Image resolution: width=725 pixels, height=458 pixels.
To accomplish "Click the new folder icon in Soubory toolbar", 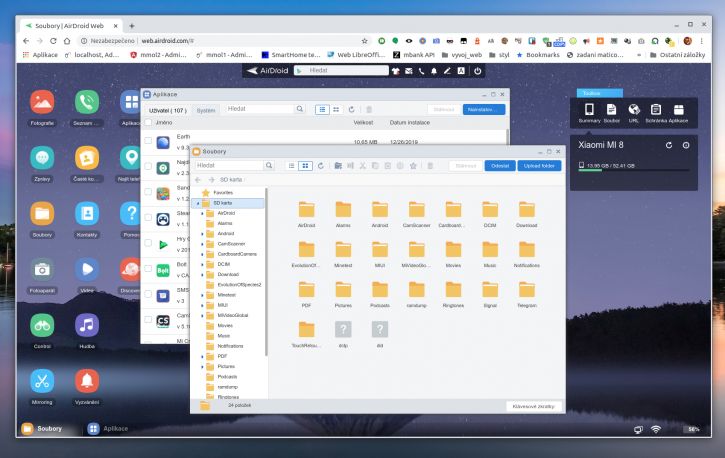I will point(338,166).
